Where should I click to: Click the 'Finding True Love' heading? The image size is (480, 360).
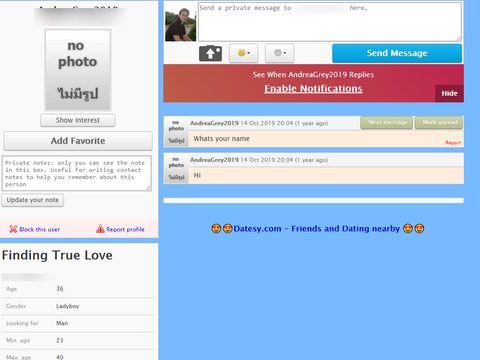coord(57,255)
